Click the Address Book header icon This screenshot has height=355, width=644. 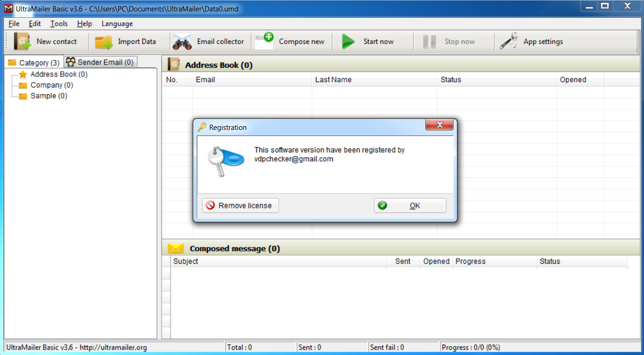[x=174, y=65]
